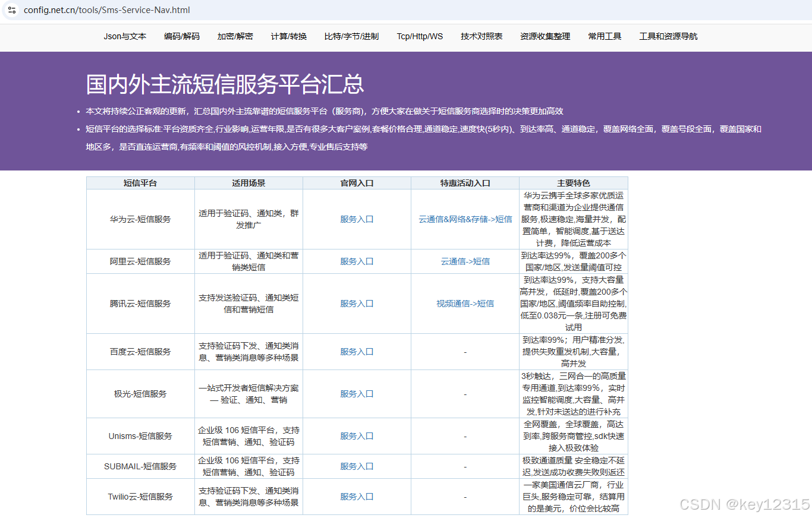Open the 比特/字节/进制 menu
812x518 pixels.
(351, 36)
